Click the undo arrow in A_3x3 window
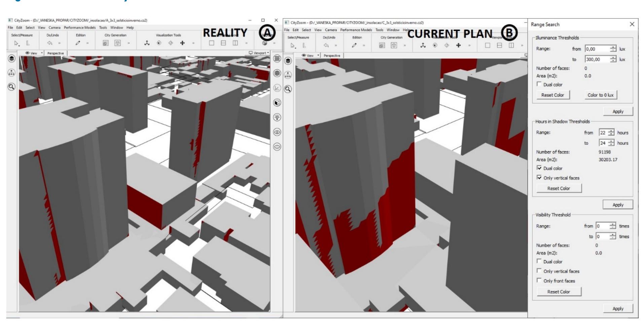This screenshot has height=323, width=644. click(x=50, y=43)
